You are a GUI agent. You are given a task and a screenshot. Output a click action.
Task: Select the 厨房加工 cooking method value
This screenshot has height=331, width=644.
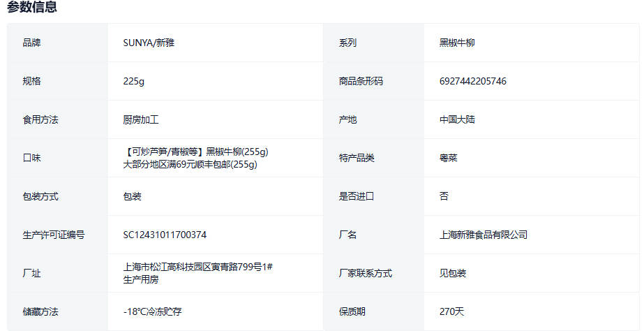[x=141, y=119]
